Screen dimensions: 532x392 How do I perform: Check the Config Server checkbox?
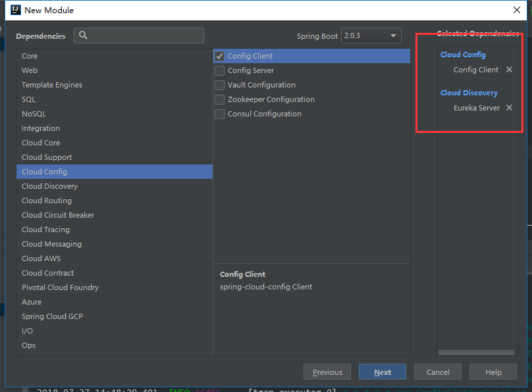click(219, 70)
